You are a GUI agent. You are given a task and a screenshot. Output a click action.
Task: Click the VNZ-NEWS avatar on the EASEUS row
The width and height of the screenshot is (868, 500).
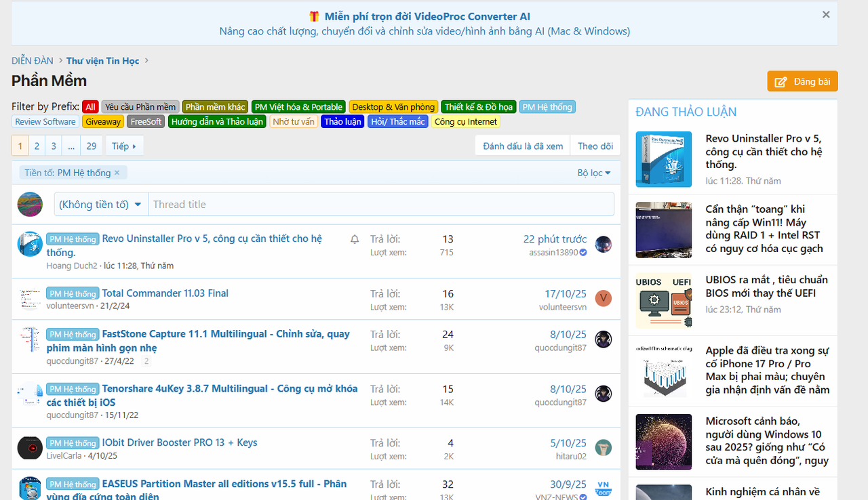tap(604, 488)
